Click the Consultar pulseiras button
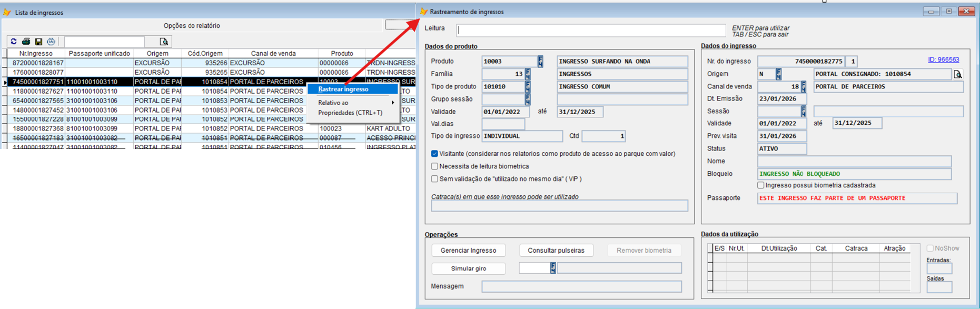The image size is (980, 309). coord(556,251)
